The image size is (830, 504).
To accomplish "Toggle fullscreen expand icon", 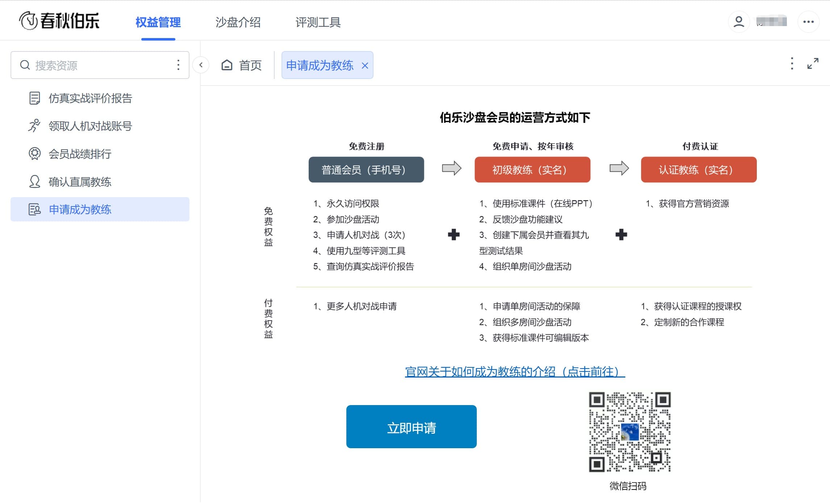I will tap(813, 64).
